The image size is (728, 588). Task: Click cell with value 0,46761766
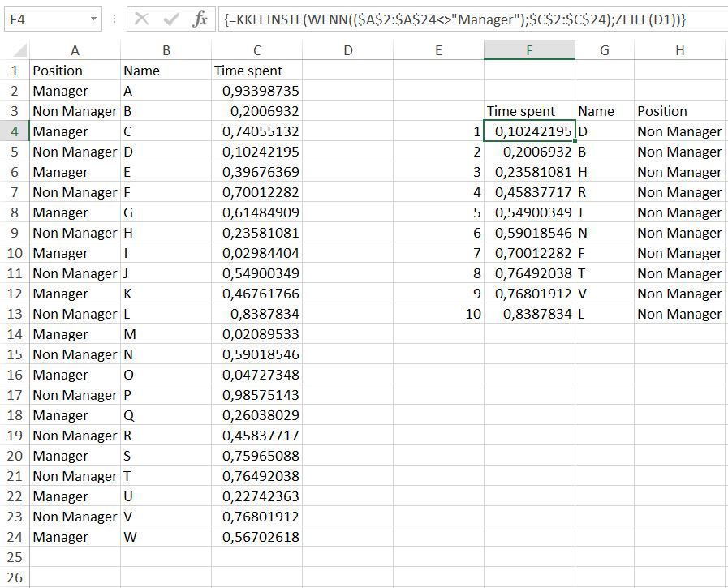coord(256,294)
